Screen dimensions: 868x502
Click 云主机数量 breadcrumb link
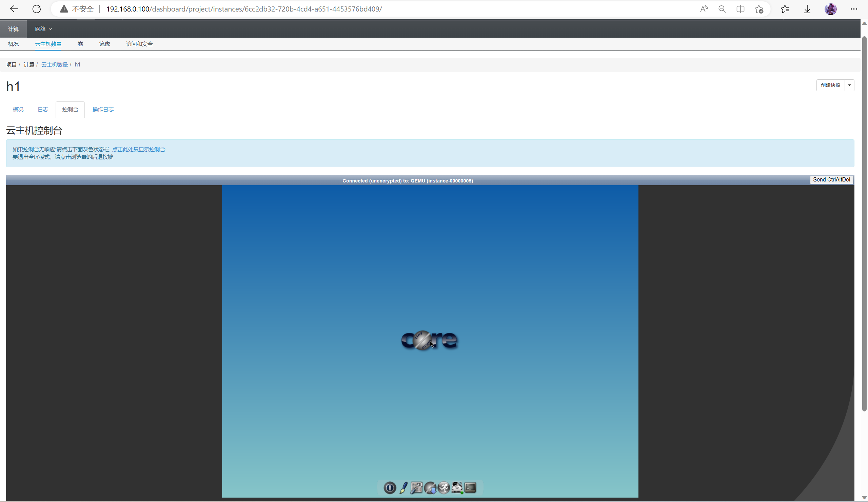coord(55,64)
